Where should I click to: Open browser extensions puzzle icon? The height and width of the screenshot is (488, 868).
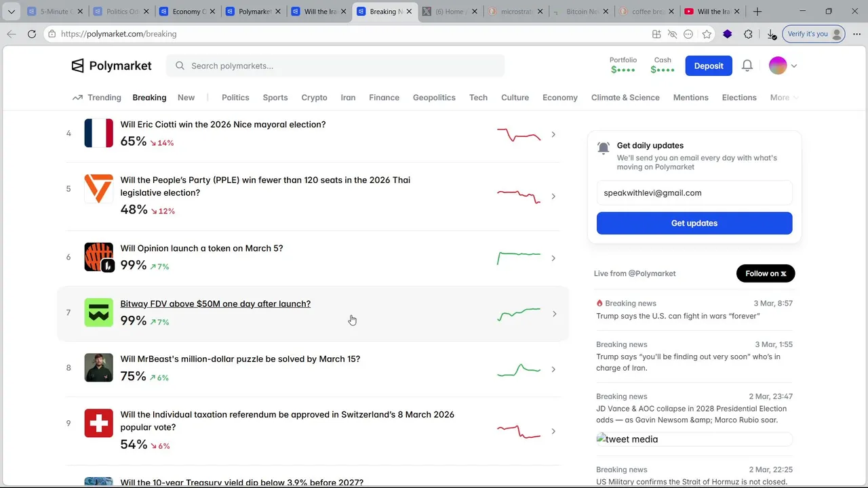748,34
